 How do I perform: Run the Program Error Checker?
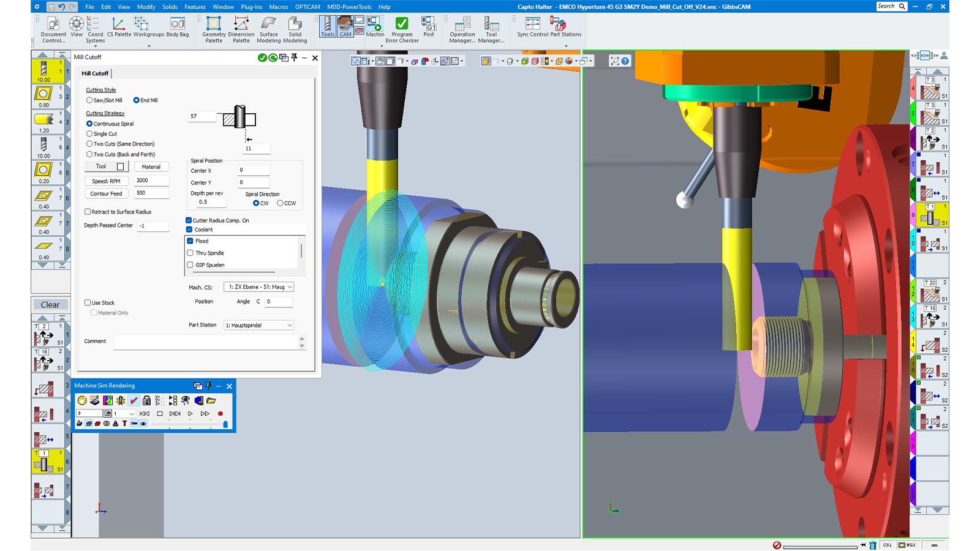click(402, 30)
